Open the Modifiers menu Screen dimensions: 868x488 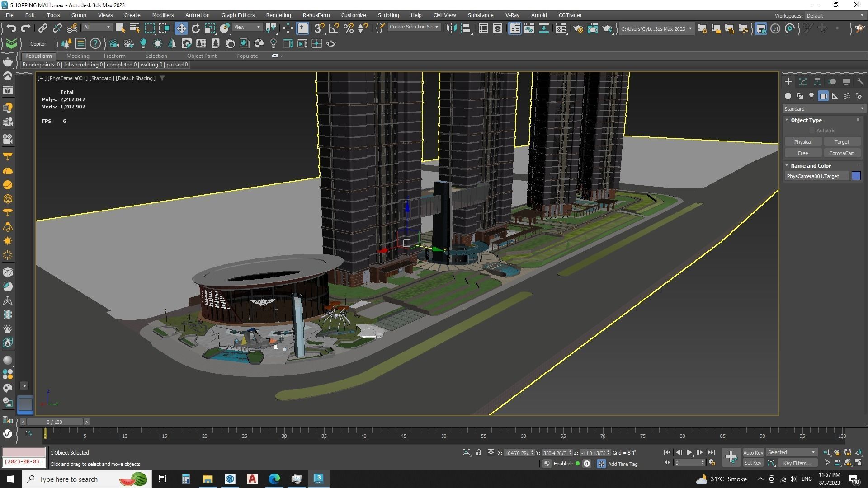click(163, 15)
